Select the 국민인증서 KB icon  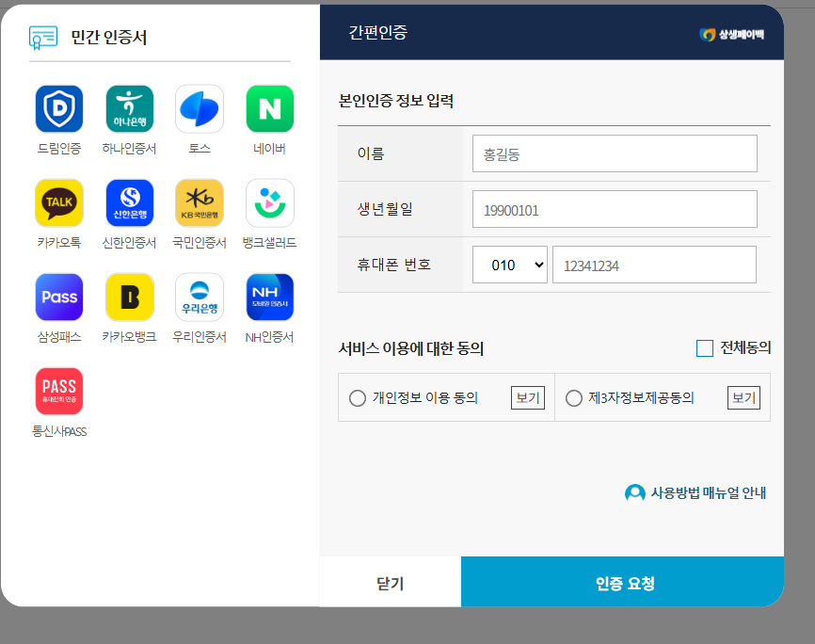pyautogui.click(x=200, y=202)
